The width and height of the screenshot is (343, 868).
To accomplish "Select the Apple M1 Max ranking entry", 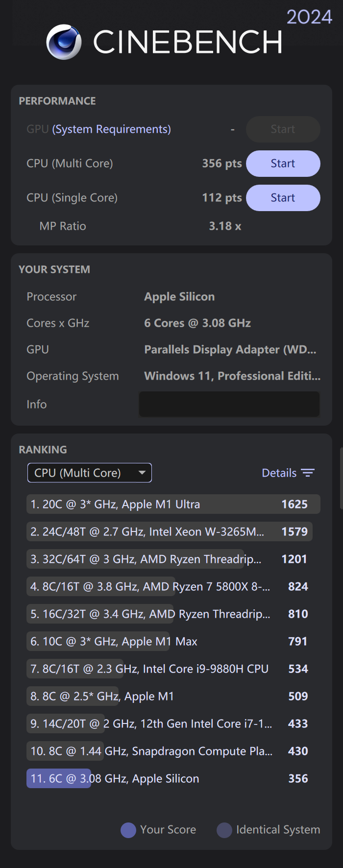I will (x=169, y=641).
